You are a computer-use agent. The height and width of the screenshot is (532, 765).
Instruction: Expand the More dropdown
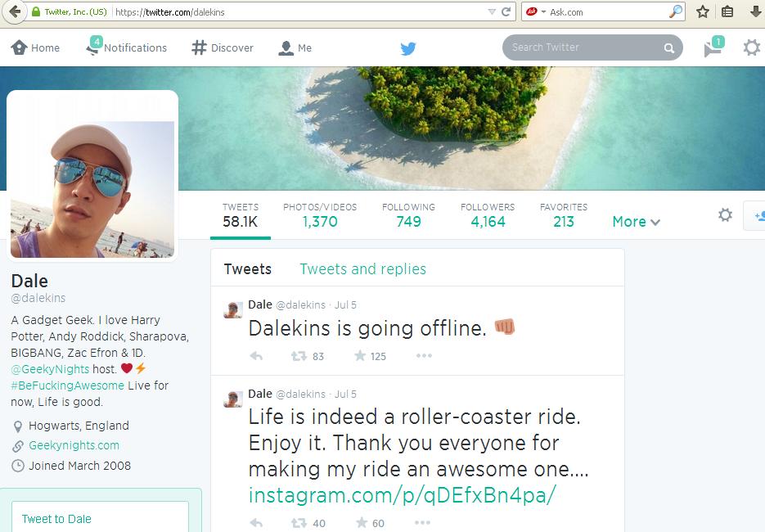click(x=637, y=222)
